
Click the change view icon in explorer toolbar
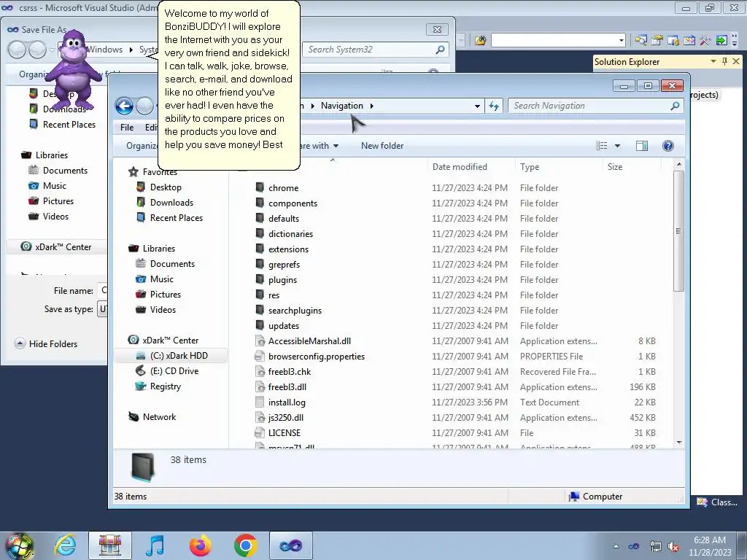click(602, 146)
